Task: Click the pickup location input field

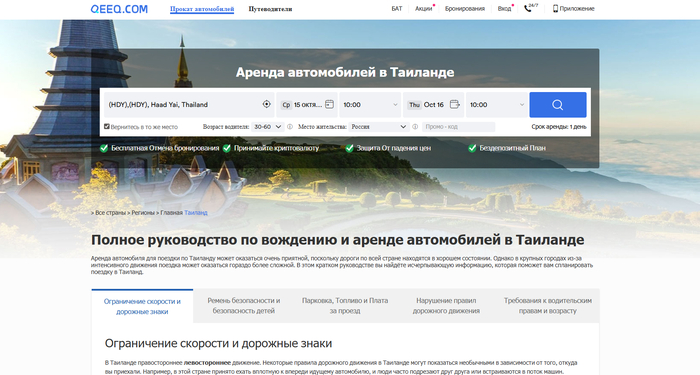Action: (189, 105)
